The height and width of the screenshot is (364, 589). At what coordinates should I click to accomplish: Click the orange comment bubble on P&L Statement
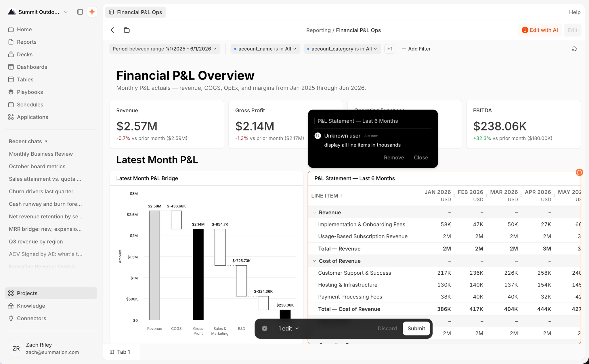579,172
